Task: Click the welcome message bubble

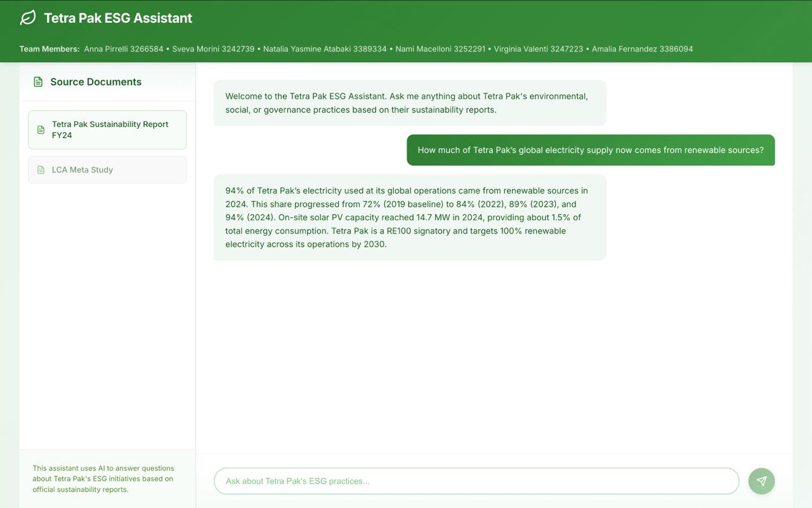Action: (x=410, y=103)
